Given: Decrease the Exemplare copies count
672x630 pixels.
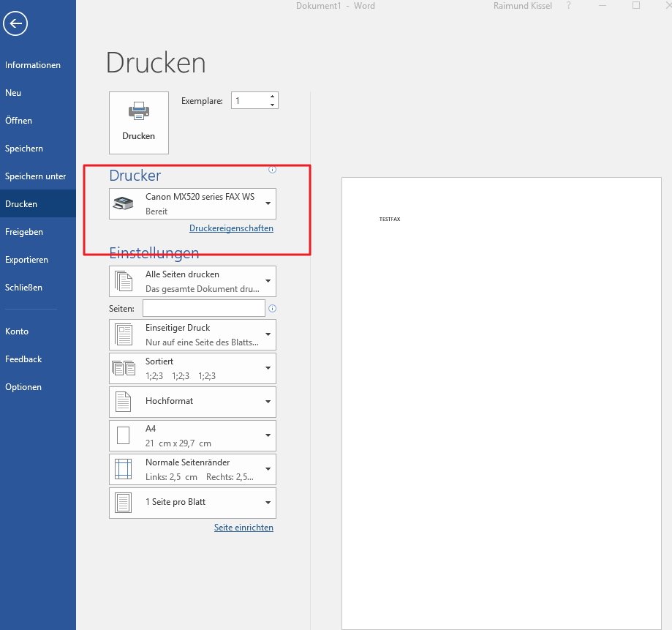Looking at the screenshot, I should [x=272, y=105].
